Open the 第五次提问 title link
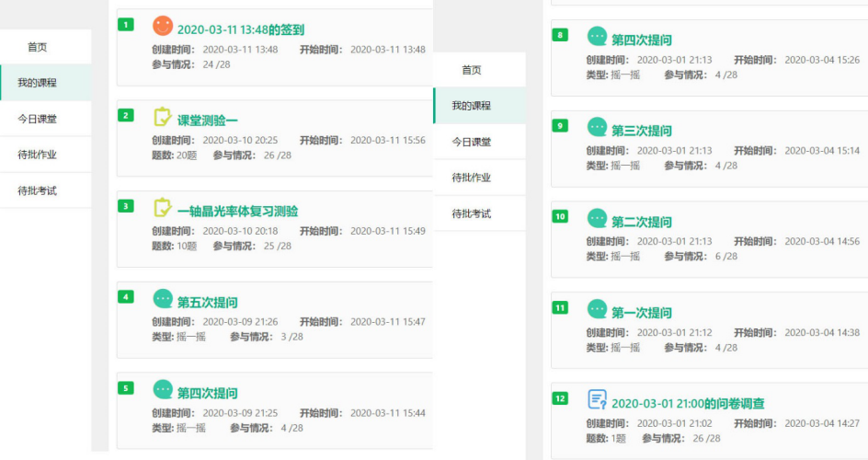This screenshot has height=460, width=868. 207,303
